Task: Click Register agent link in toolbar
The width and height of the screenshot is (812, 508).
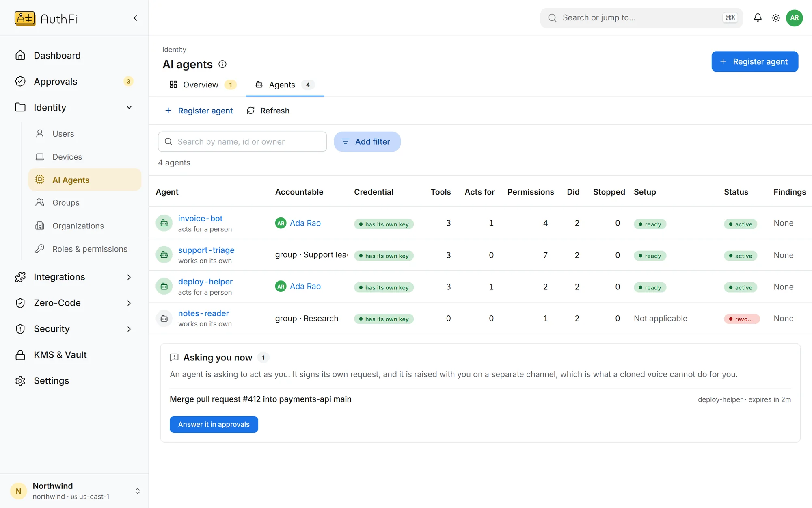Action: 199,111
